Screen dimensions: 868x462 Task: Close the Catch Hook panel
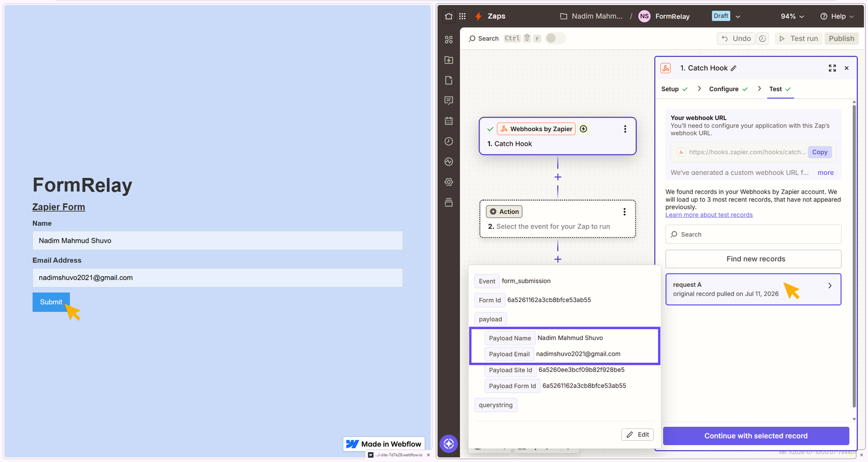(x=847, y=68)
